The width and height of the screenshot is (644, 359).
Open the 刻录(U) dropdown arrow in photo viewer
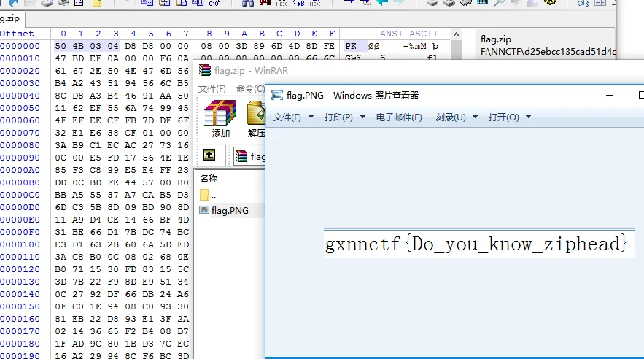(x=476, y=117)
